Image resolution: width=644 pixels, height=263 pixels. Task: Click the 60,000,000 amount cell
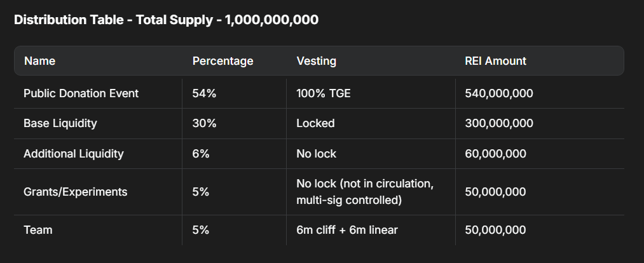coord(495,154)
